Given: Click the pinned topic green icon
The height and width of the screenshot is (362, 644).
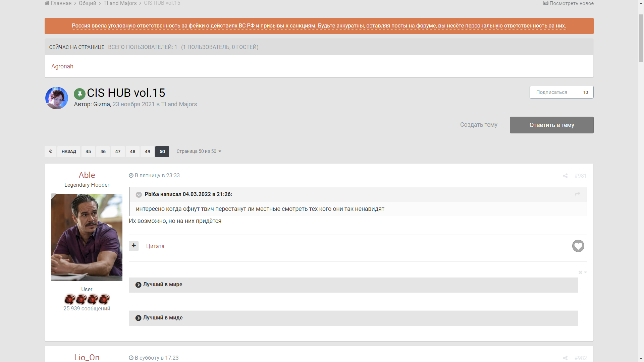Looking at the screenshot, I should (79, 94).
